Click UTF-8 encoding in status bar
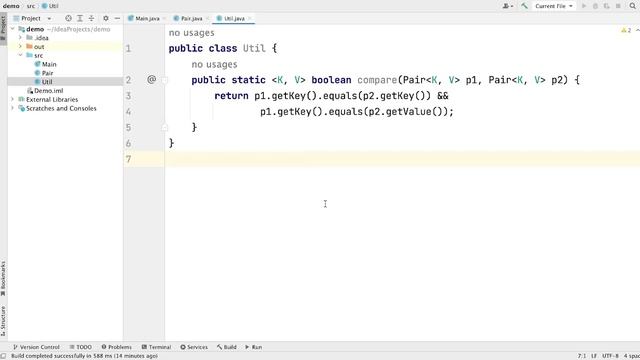This screenshot has width=640, height=360. (x=610, y=356)
